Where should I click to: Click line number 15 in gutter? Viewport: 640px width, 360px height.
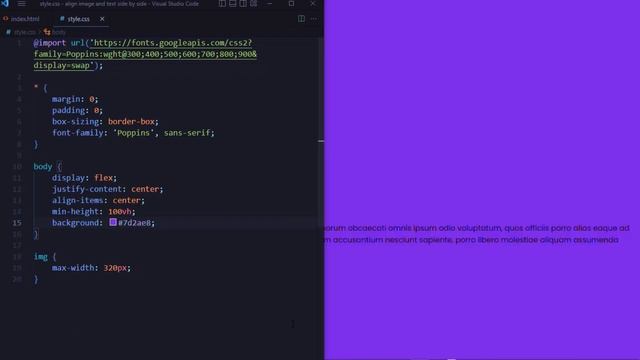[x=17, y=223]
